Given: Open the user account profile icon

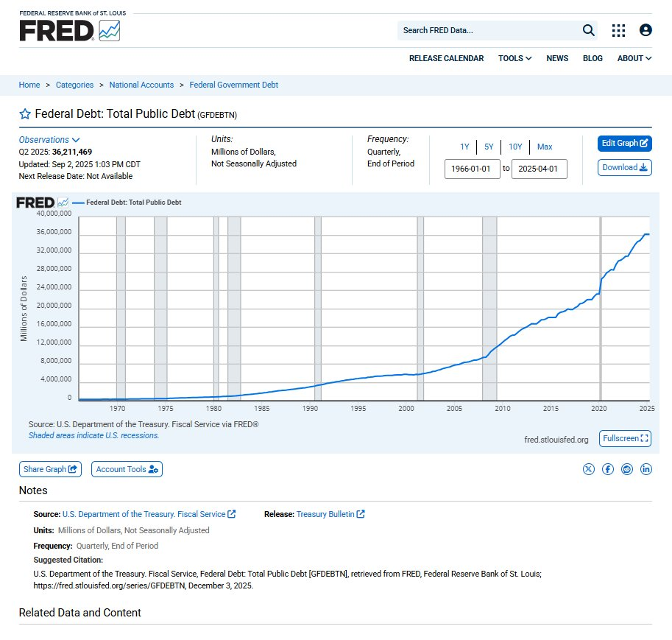Looking at the screenshot, I should (x=646, y=30).
